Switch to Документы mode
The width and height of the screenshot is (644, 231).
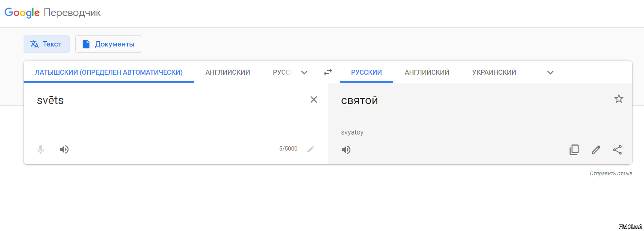tap(109, 44)
